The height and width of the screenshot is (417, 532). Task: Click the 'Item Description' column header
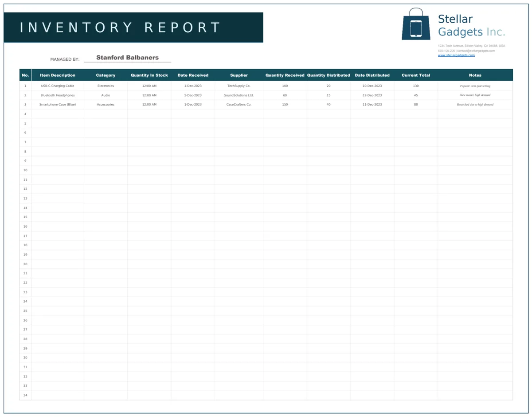58,75
